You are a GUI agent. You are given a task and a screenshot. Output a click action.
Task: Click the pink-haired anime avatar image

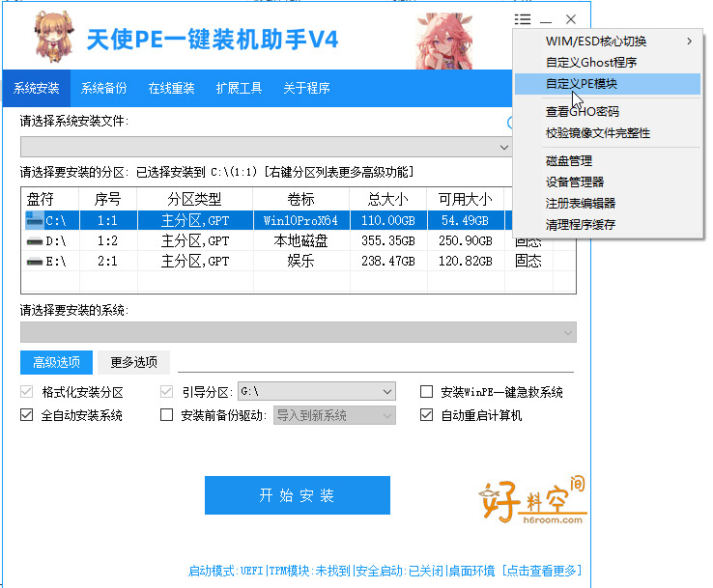click(443, 41)
